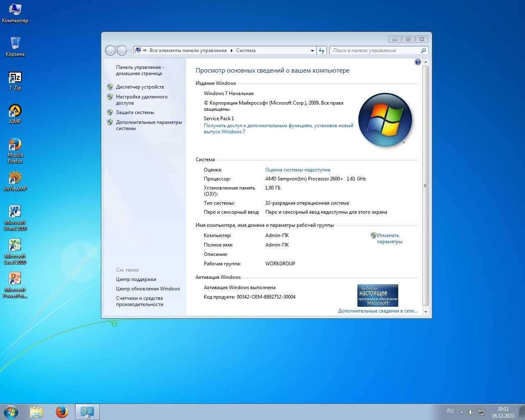Click Оценка системы недоступна link
The height and width of the screenshot is (420, 525).
[x=298, y=170]
